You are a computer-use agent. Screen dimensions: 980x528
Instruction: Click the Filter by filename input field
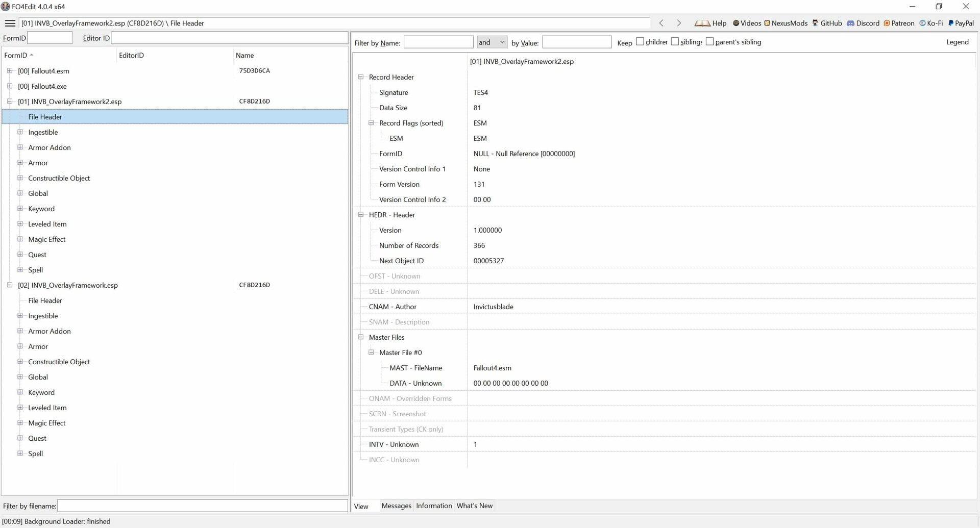click(x=203, y=506)
